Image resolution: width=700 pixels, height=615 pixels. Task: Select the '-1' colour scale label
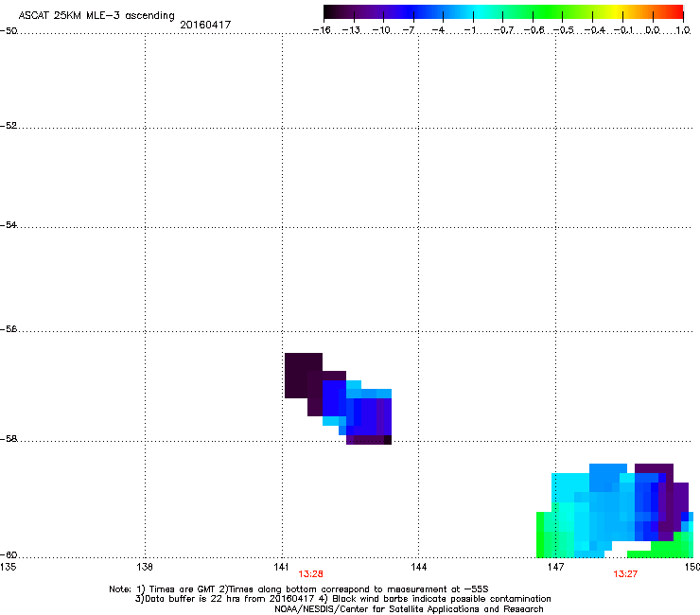tap(469, 30)
